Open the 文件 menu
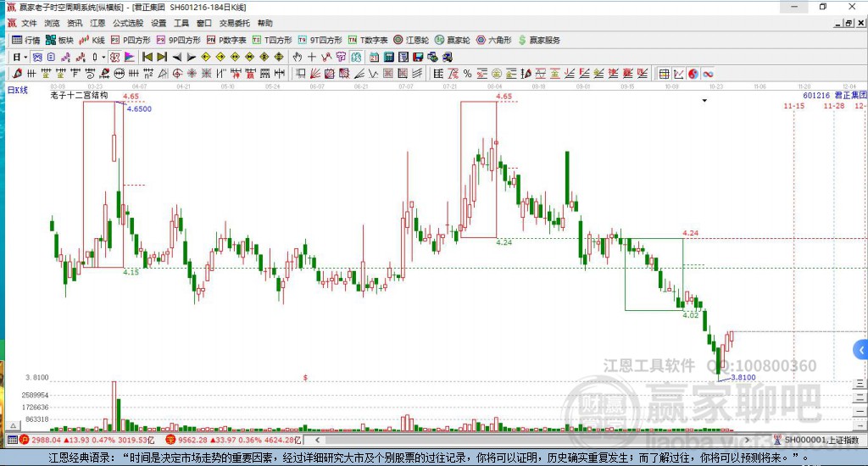 (29, 24)
